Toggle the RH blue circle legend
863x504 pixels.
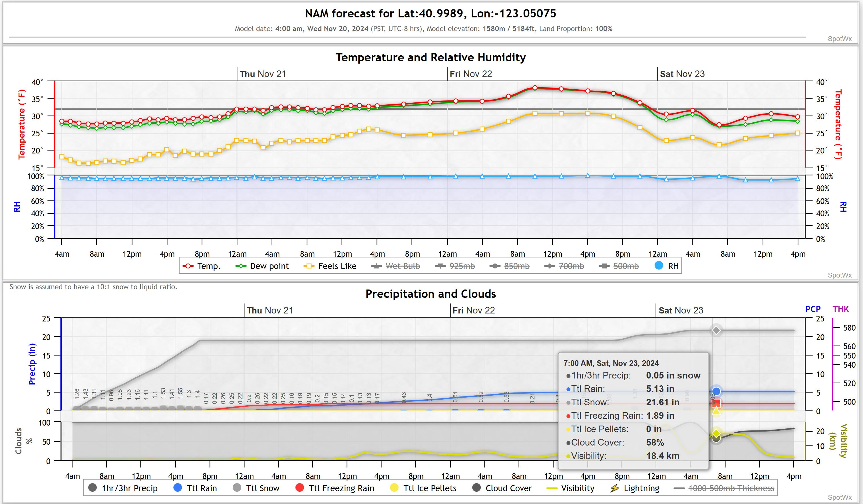(659, 266)
